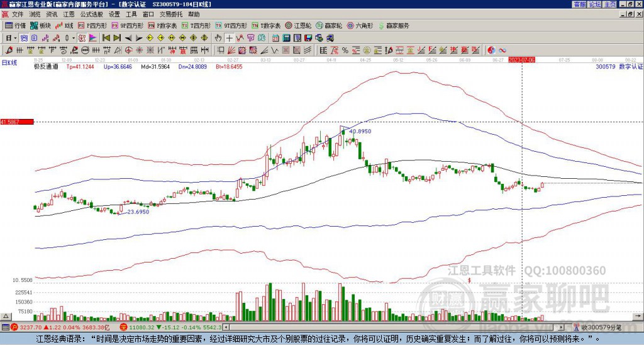Click the 论坛 forum link
Viewport: 644px width, 345px height.
click(594, 4)
